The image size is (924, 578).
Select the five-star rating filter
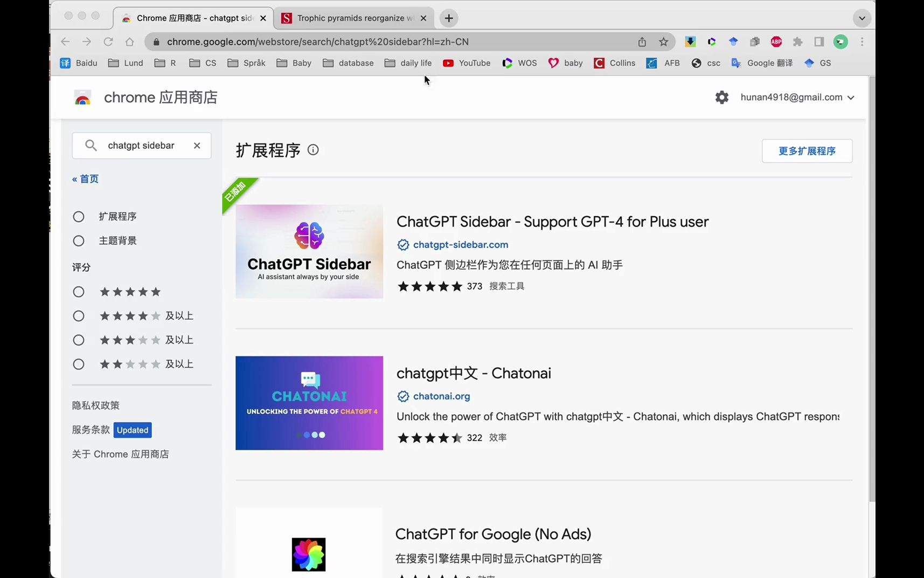pos(79,292)
